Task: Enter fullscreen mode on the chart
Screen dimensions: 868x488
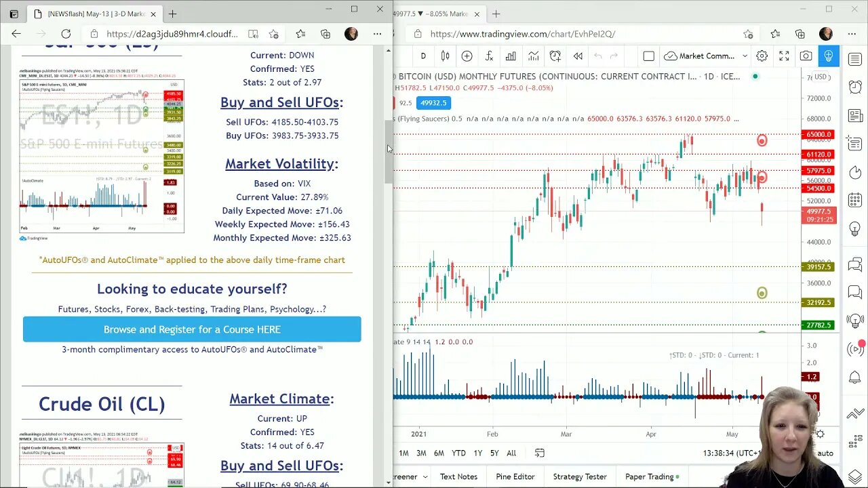Action: pyautogui.click(x=784, y=56)
